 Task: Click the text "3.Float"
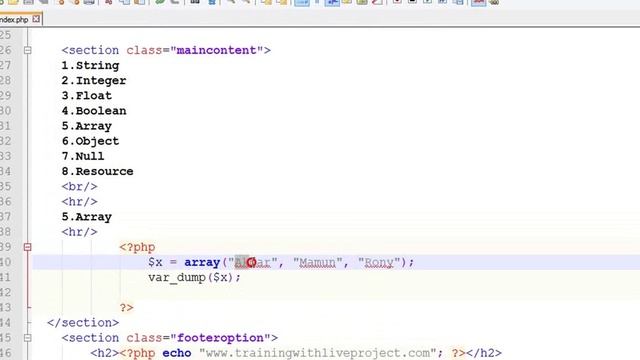pyautogui.click(x=87, y=96)
